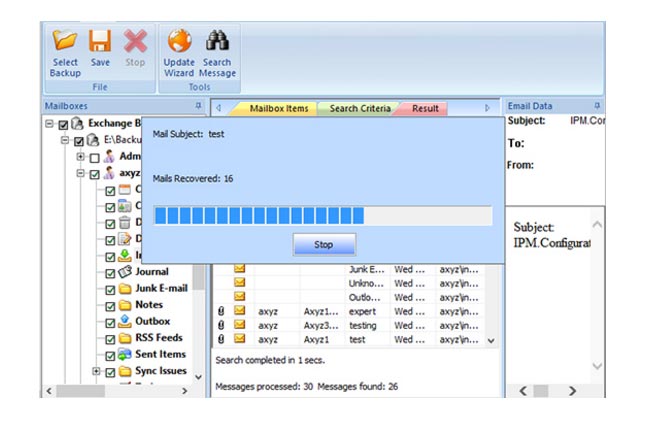Uncheck the axyz mailbox checkbox
The image size is (645, 421).
coord(95,174)
